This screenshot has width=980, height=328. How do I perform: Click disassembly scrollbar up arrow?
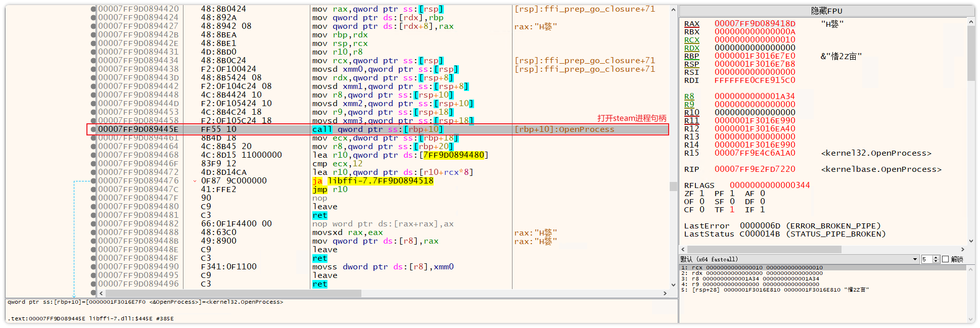coord(673,10)
